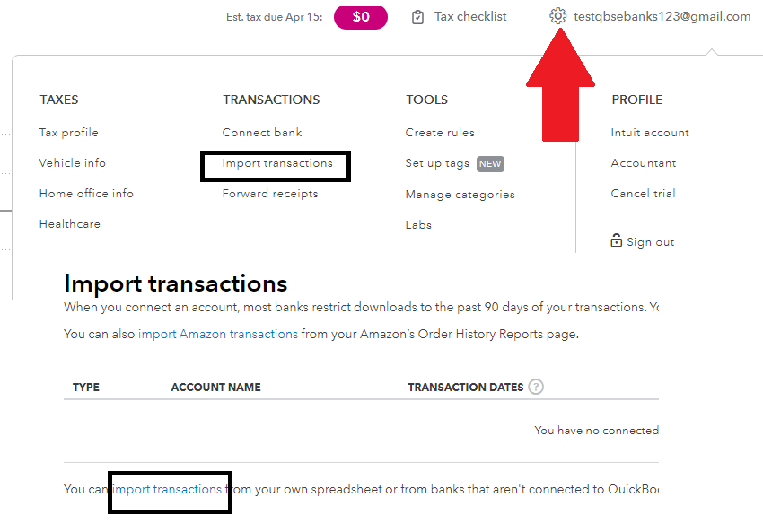763x532 pixels.
Task: Open Tax profile under Taxes
Action: click(69, 133)
